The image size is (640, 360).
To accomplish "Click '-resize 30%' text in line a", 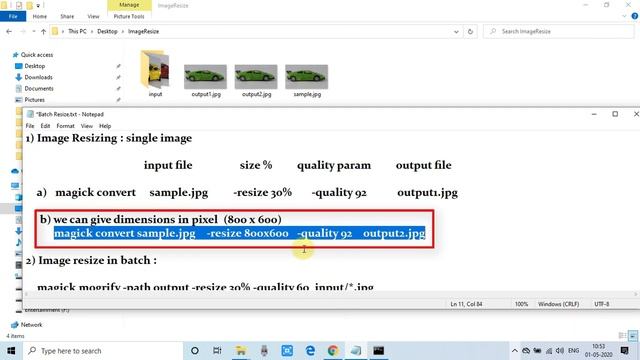I will pos(262,193).
